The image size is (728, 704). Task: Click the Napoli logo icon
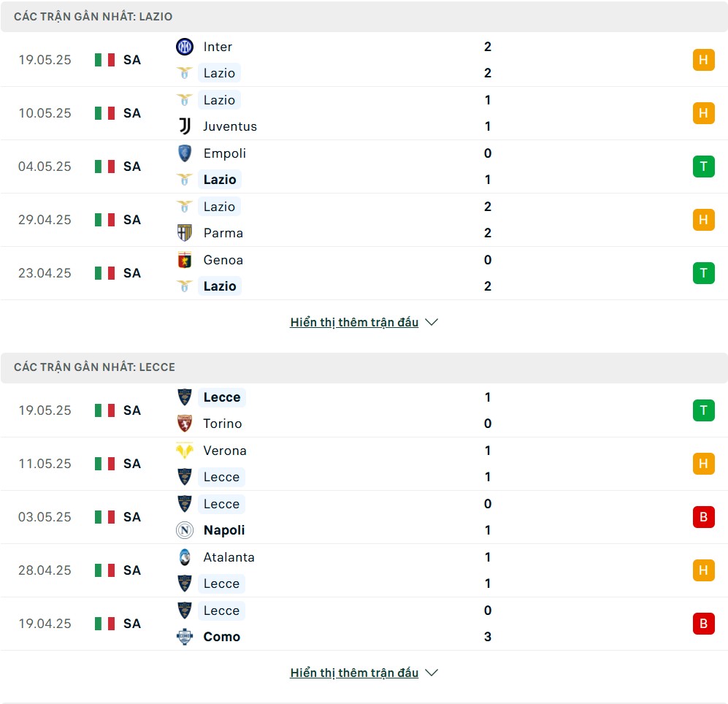184,530
